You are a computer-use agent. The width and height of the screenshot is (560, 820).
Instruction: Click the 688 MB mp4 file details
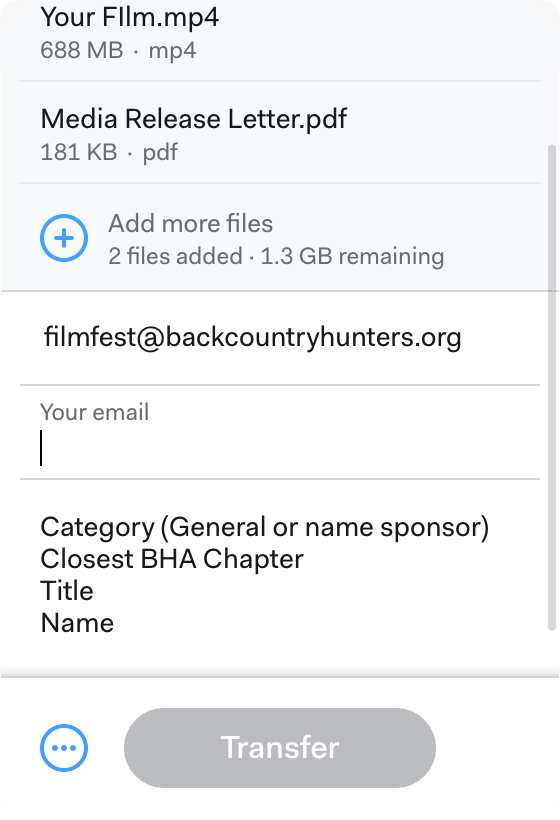click(x=118, y=51)
